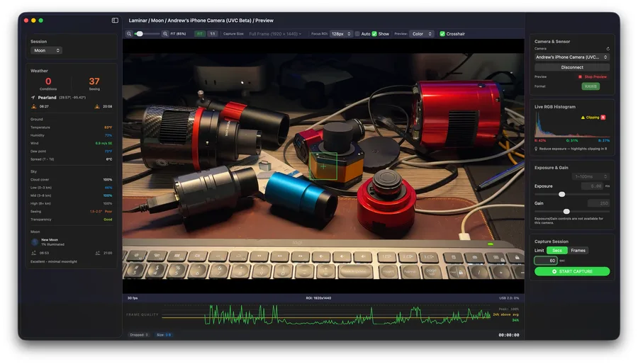
Task: Click the moonset icon beside 21:00
Action: pos(98,253)
